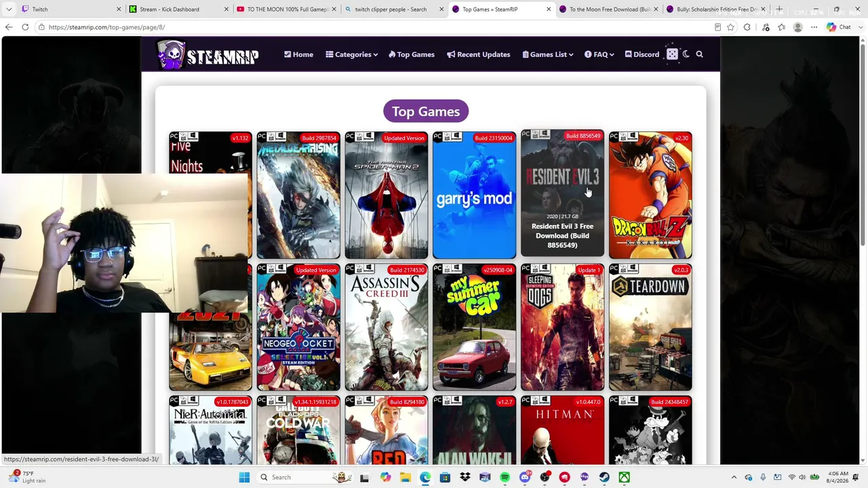This screenshot has width=868, height=488.
Task: Open Black Ops Cold War card
Action: point(298,430)
